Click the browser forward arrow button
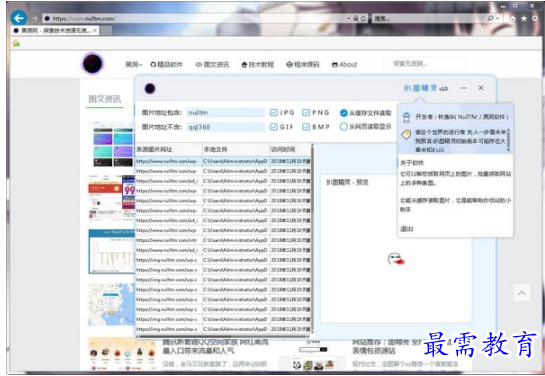The image size is (545, 376). click(x=34, y=18)
